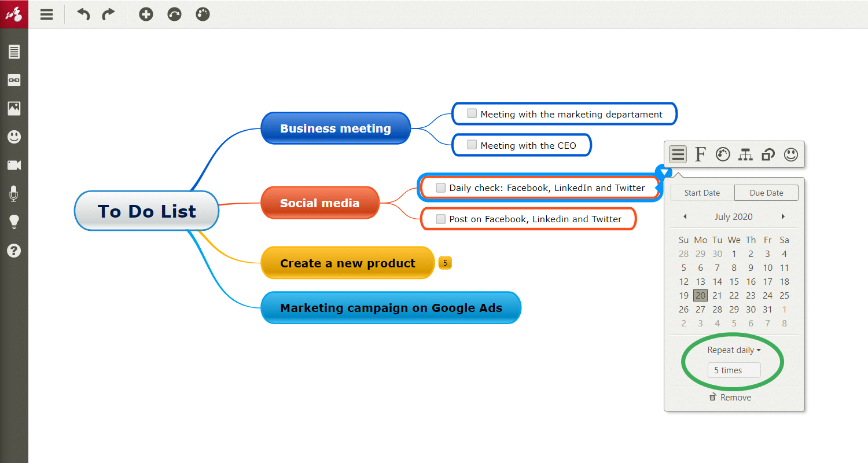Switch to the Due Date tab

pos(766,193)
